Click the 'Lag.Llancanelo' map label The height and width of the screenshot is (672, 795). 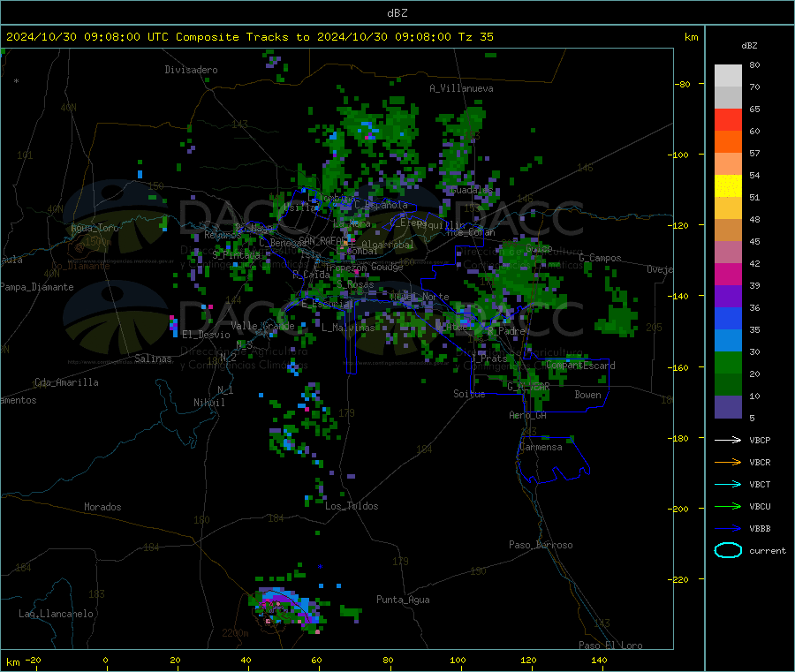click(56, 615)
